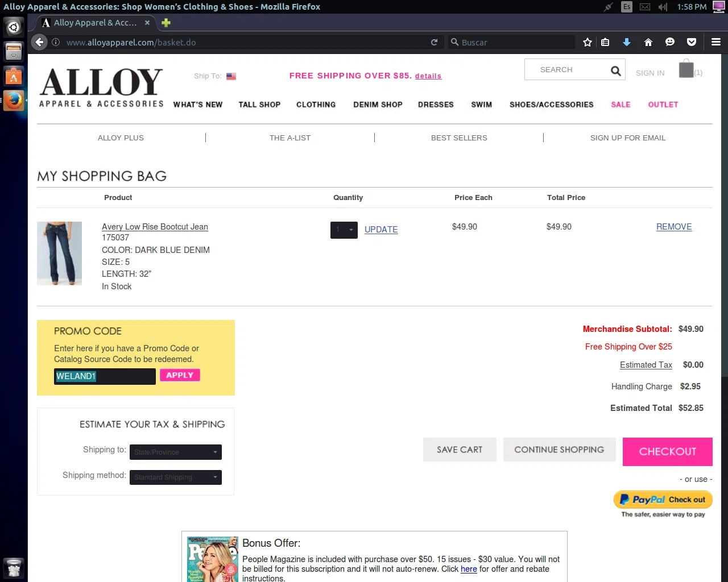728x582 pixels.
Task: Open the Avery Low Rise Bootcut Jean link
Action: (x=155, y=226)
